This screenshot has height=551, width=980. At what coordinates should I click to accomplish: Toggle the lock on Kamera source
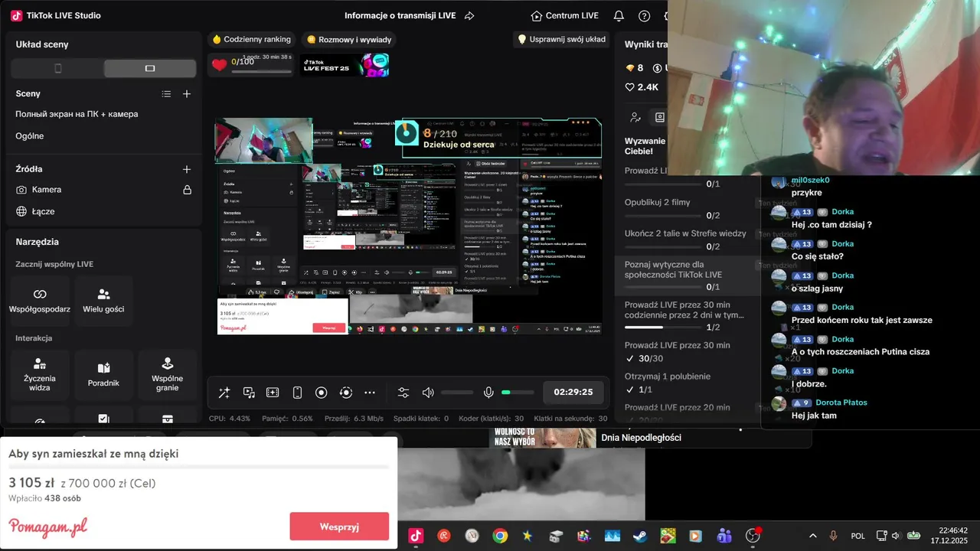click(187, 190)
